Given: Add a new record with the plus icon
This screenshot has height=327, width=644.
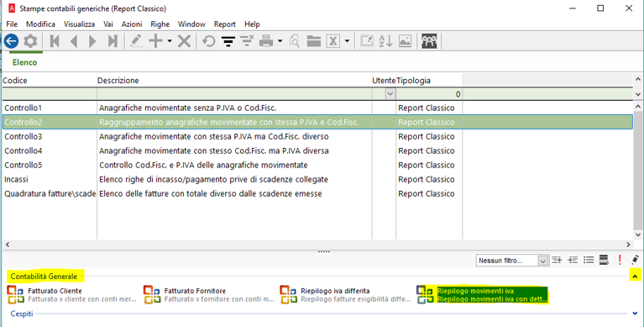Looking at the screenshot, I should click(x=155, y=41).
